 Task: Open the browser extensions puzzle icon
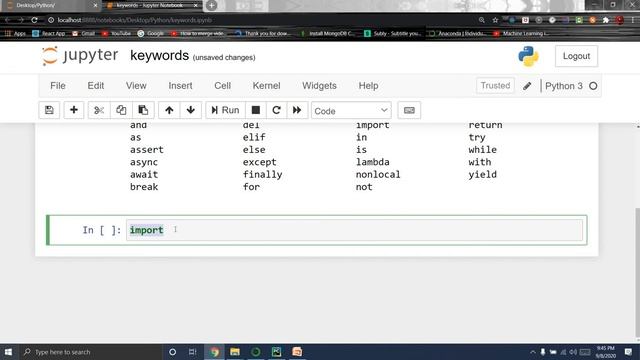coord(606,20)
